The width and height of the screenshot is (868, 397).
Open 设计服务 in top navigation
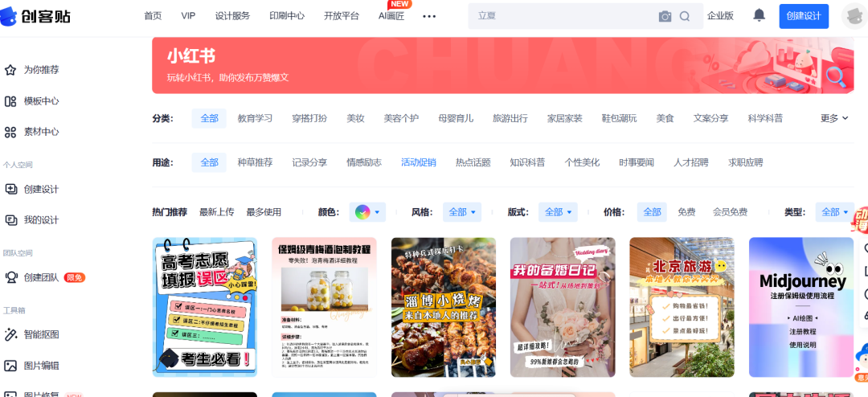232,16
